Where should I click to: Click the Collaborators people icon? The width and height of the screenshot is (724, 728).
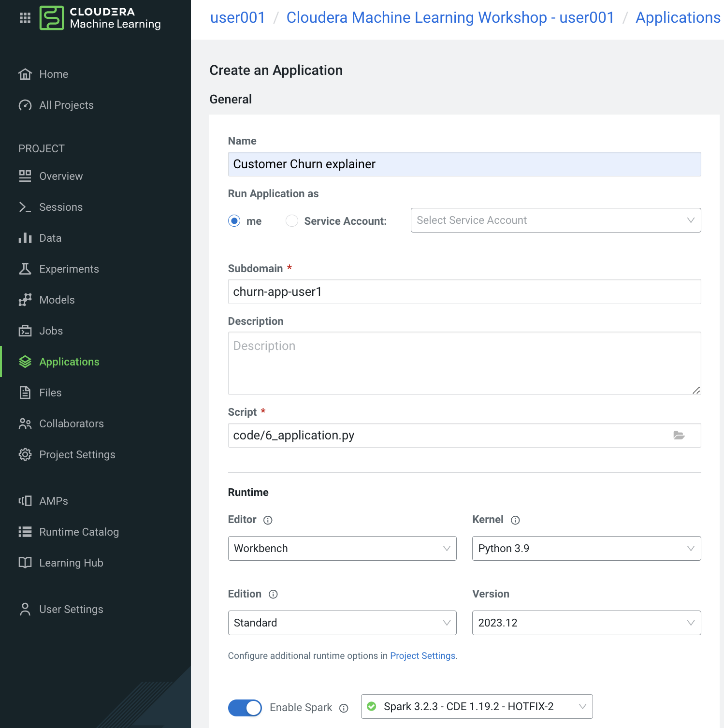click(25, 423)
